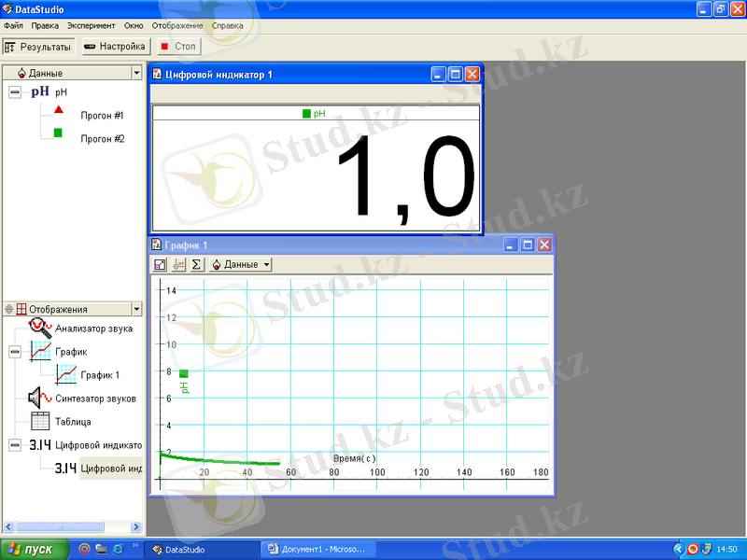Open the Отображения panel dropdown arrow
The width and height of the screenshot is (747, 560).
137,309
